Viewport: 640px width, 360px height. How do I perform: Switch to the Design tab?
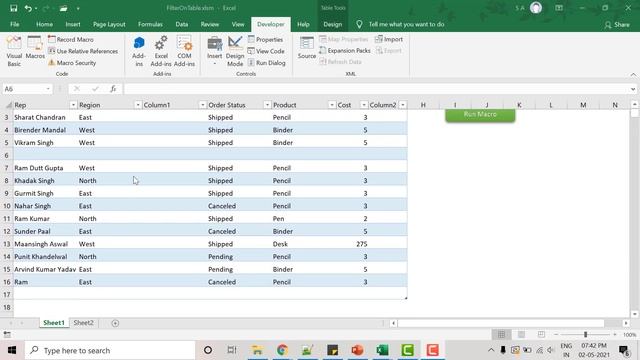tap(333, 24)
